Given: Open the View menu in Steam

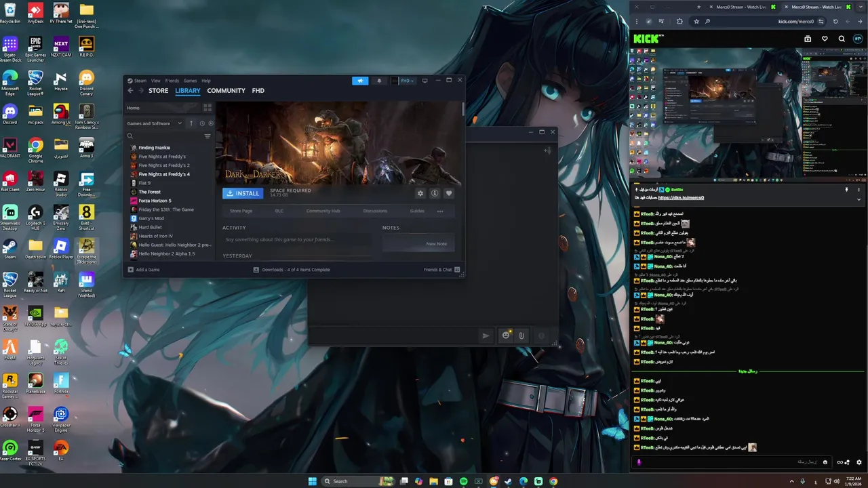Looking at the screenshot, I should click(x=156, y=81).
